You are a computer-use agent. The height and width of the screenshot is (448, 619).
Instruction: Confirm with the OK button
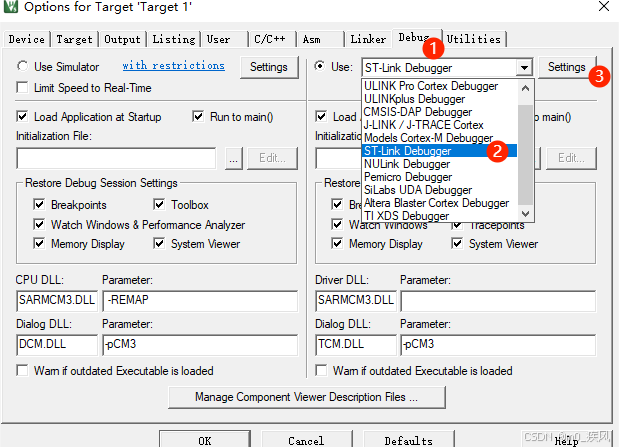pyautogui.click(x=205, y=440)
